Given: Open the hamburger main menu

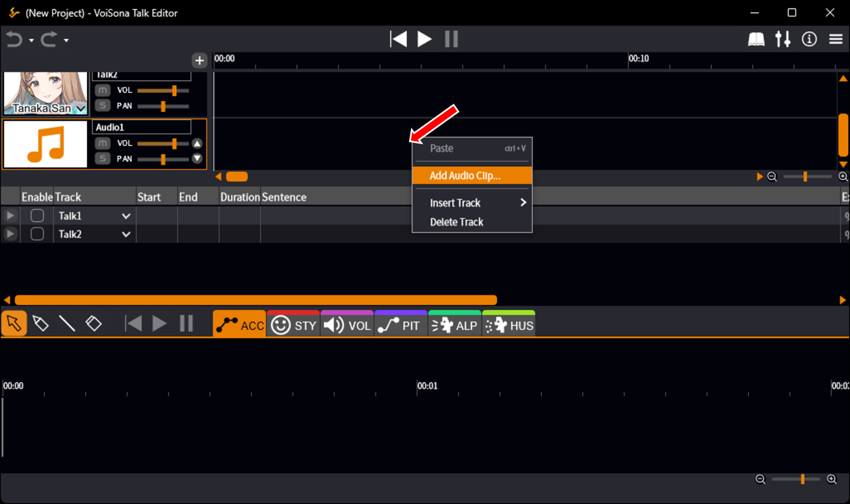Looking at the screenshot, I should [836, 39].
